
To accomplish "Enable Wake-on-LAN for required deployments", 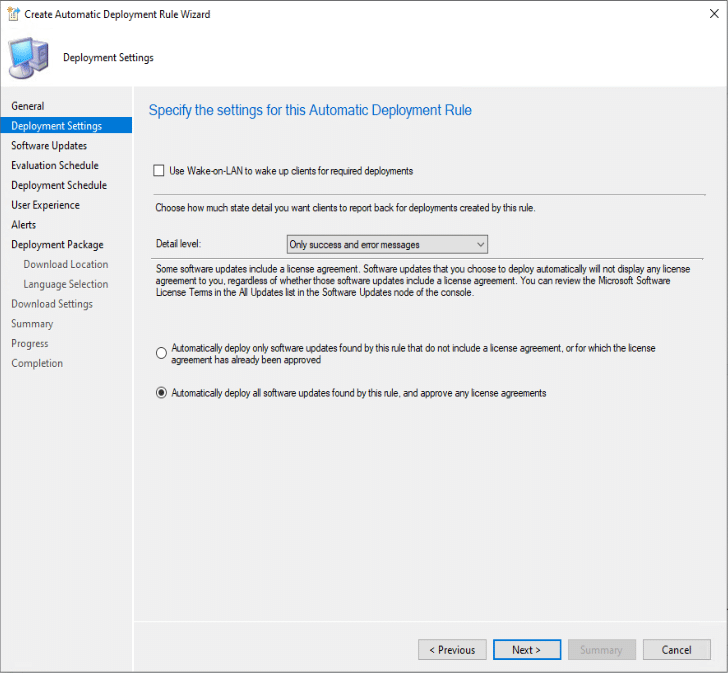I will (160, 171).
